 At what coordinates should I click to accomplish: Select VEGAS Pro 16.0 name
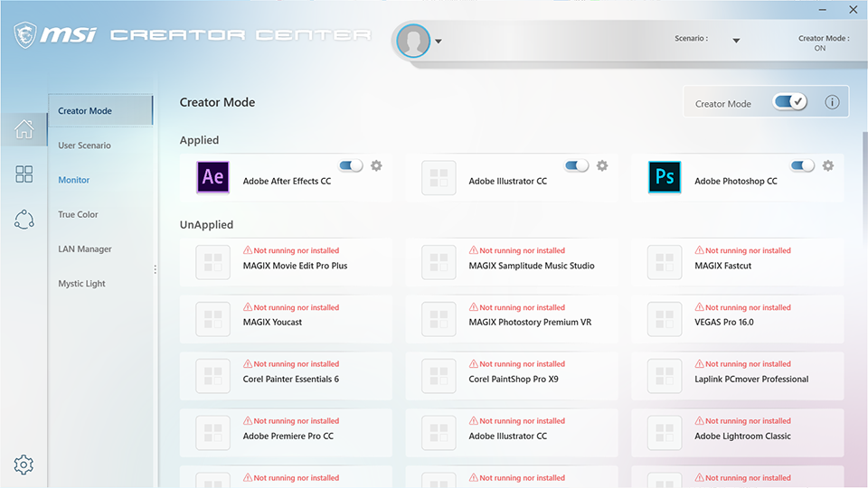pyautogui.click(x=724, y=322)
